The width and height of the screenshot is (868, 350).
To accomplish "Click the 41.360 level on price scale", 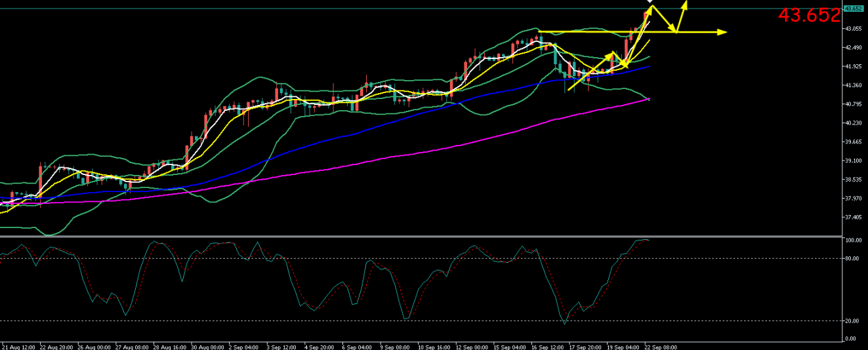I will (854, 85).
